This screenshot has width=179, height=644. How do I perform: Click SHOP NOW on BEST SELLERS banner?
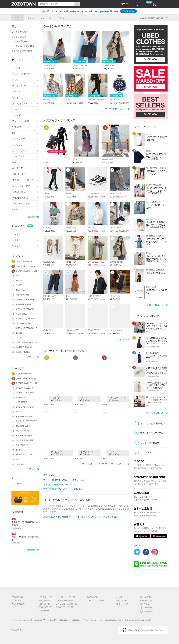click(151, 114)
